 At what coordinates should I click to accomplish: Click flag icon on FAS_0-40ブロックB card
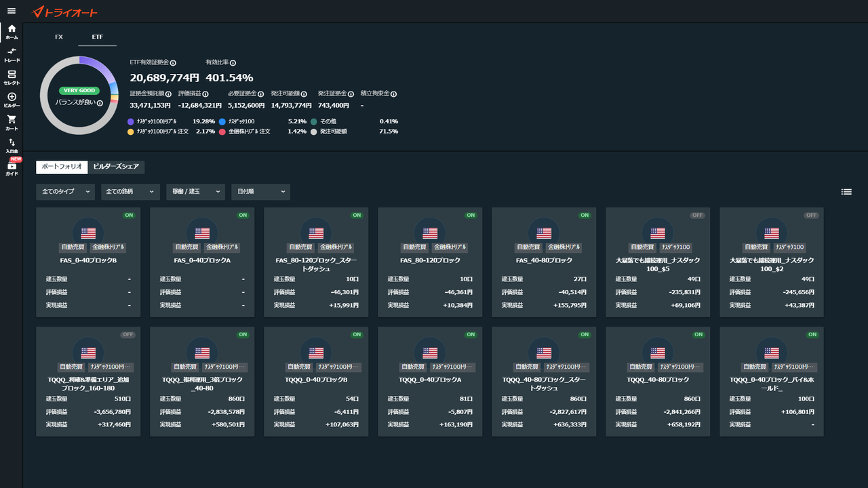(88, 232)
